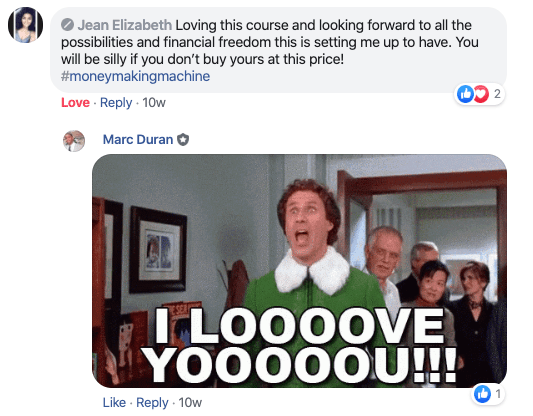
Task: Click Jean Elizabeth's comment text bubble
Action: pyautogui.click(x=278, y=50)
